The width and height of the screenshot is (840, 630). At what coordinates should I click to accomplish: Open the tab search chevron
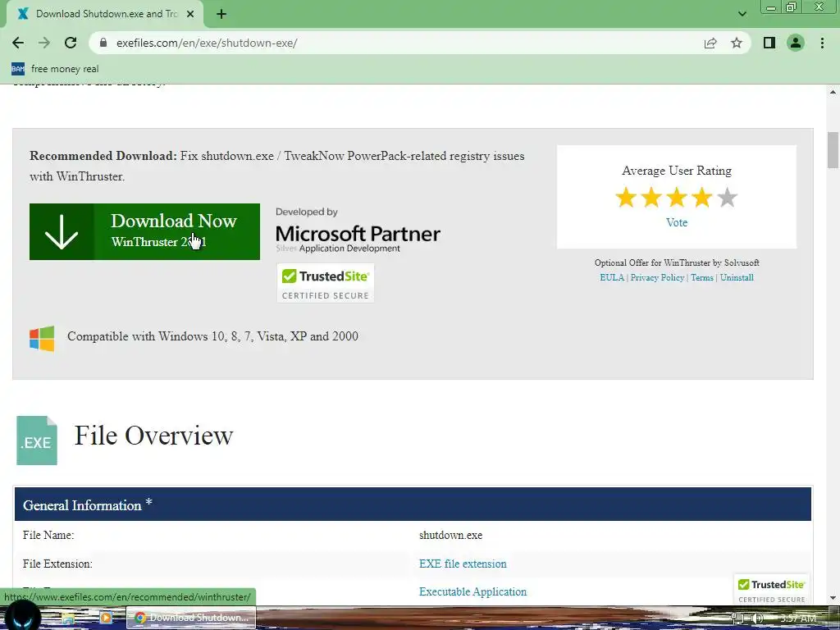(742, 14)
